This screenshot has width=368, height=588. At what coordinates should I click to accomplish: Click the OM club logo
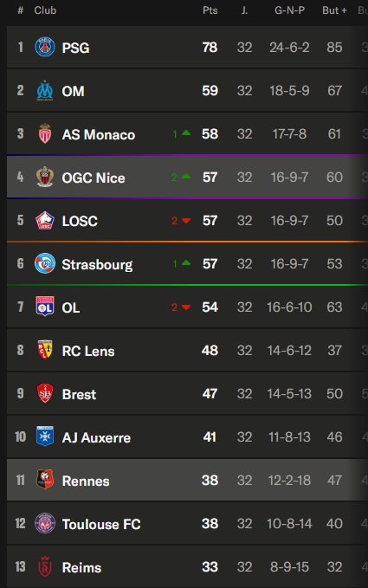click(x=45, y=91)
